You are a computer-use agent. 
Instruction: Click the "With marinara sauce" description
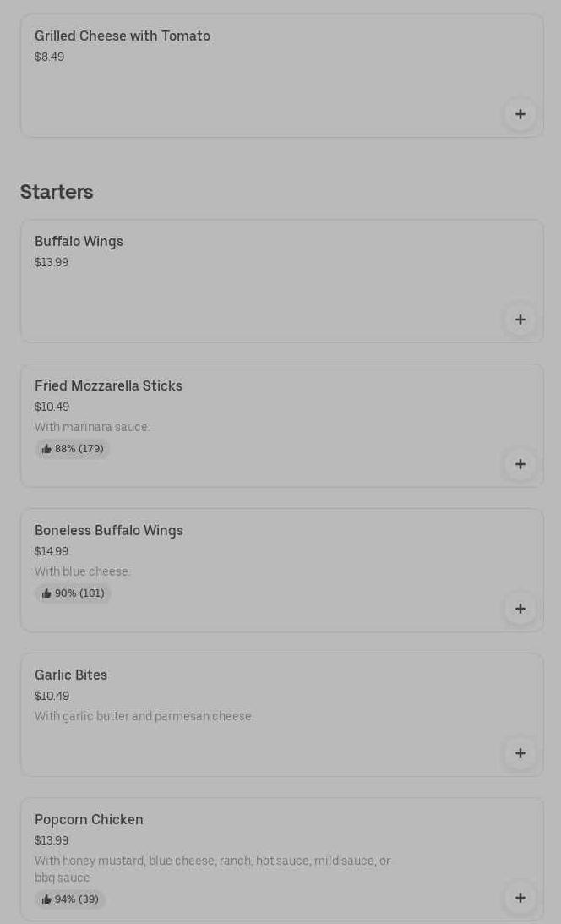pos(92,427)
